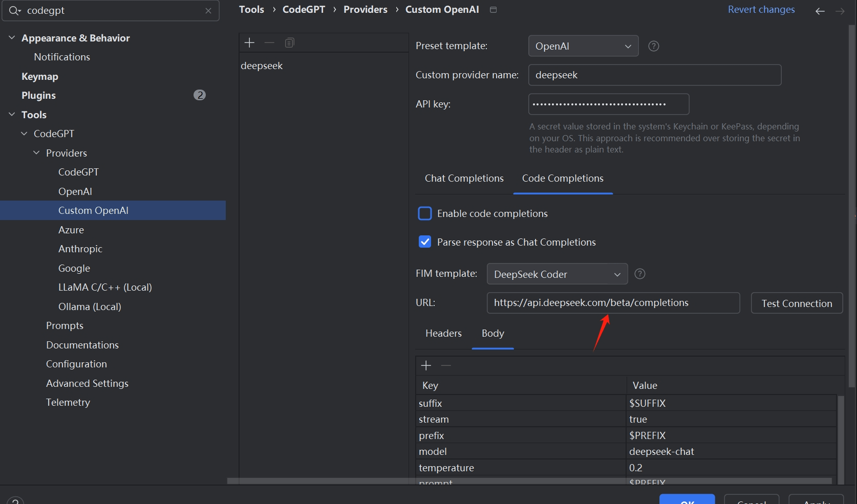857x504 pixels.
Task: Select the CodeGPT provider item
Action: [78, 172]
